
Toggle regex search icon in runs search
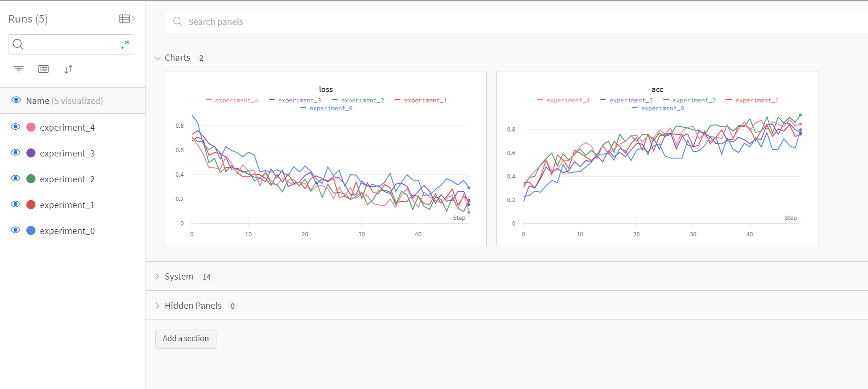125,45
